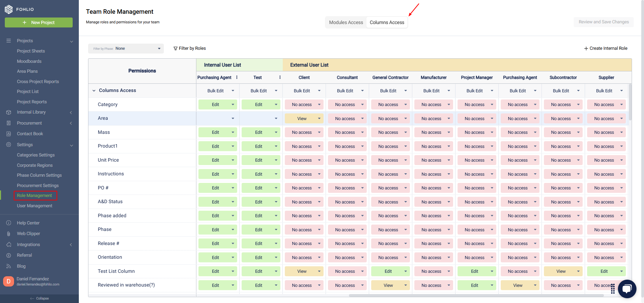The width and height of the screenshot is (644, 303).
Task: Click the New Project button
Action: click(x=39, y=23)
